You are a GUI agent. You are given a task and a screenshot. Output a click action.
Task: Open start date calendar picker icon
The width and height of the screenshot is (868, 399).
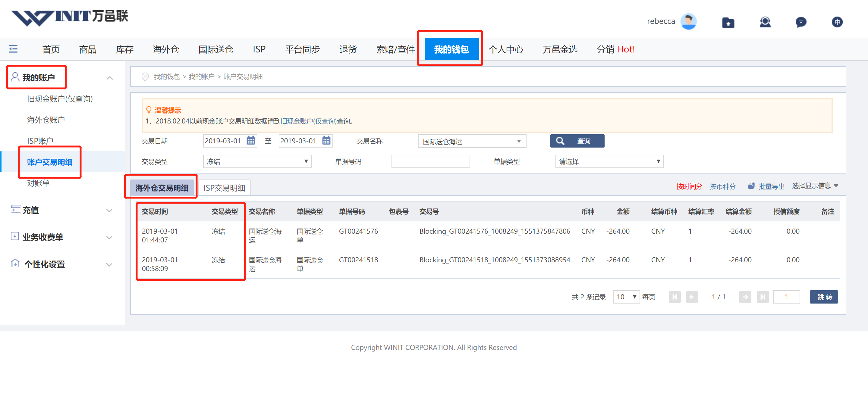point(251,140)
